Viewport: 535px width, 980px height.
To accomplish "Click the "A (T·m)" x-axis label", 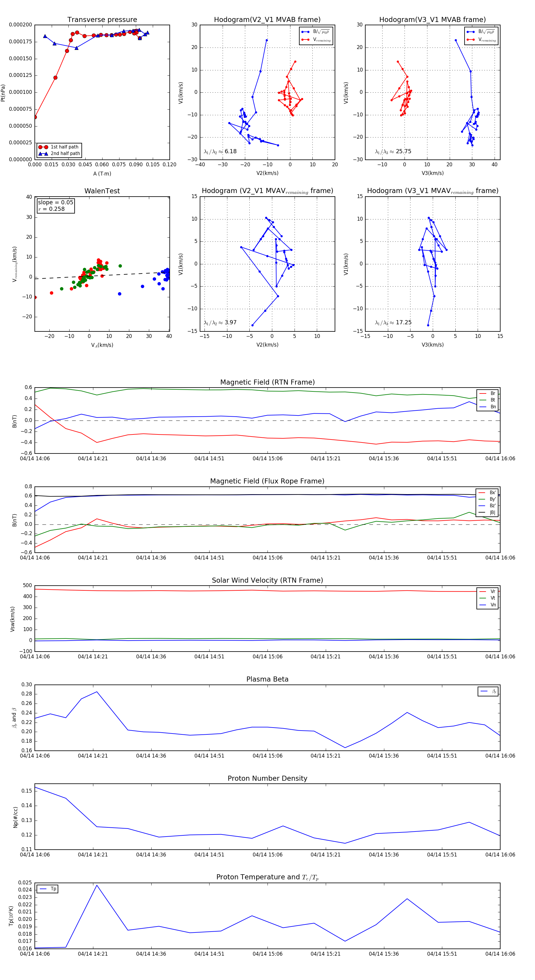I will [102, 173].
